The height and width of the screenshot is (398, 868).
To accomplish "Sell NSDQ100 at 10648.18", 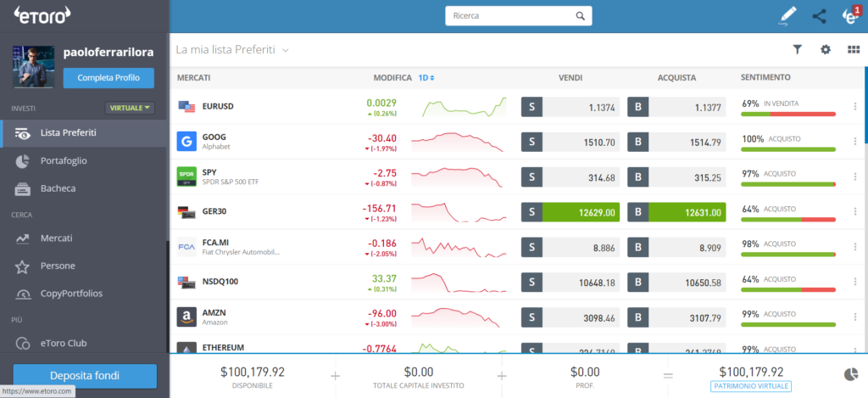I will tap(570, 282).
